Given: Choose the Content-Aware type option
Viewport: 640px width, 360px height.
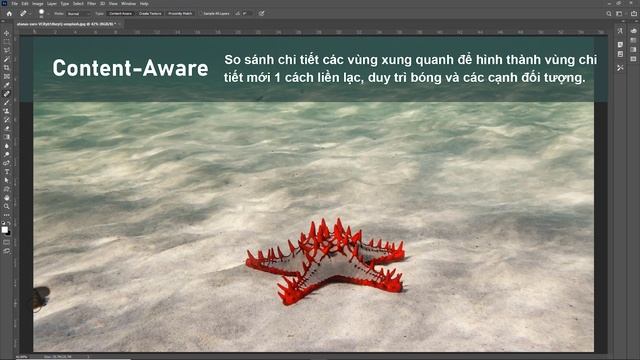Looking at the screenshot, I should pyautogui.click(x=120, y=13).
